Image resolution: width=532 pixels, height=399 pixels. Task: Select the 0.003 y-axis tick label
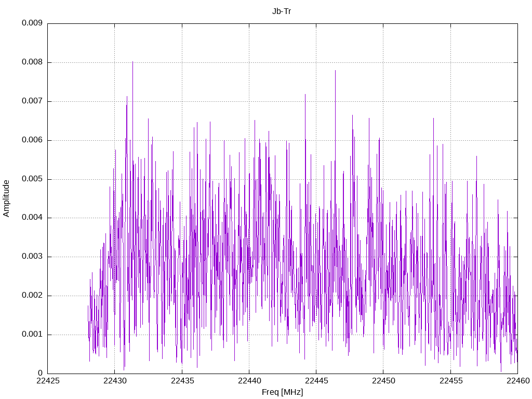pyautogui.click(x=32, y=257)
